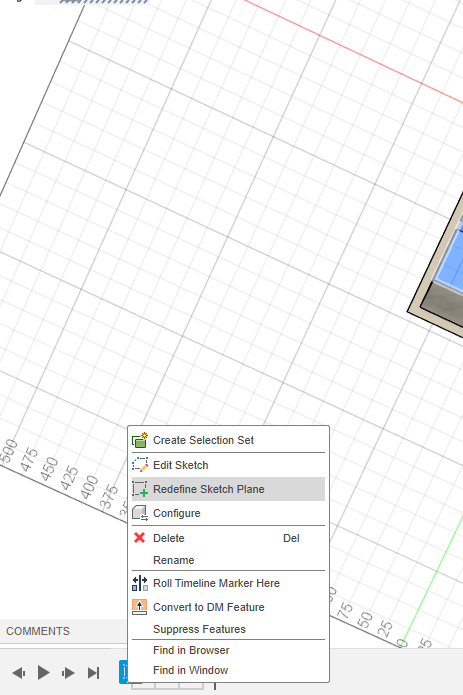The width and height of the screenshot is (463, 695).
Task: Click the red Delete X icon
Action: [140, 538]
